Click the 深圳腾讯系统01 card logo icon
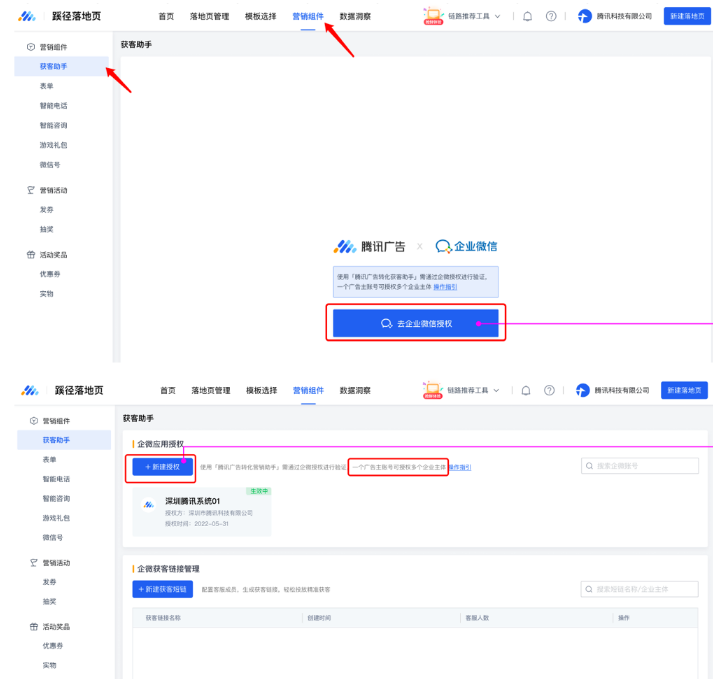This screenshot has height=679, width=713. (x=149, y=505)
